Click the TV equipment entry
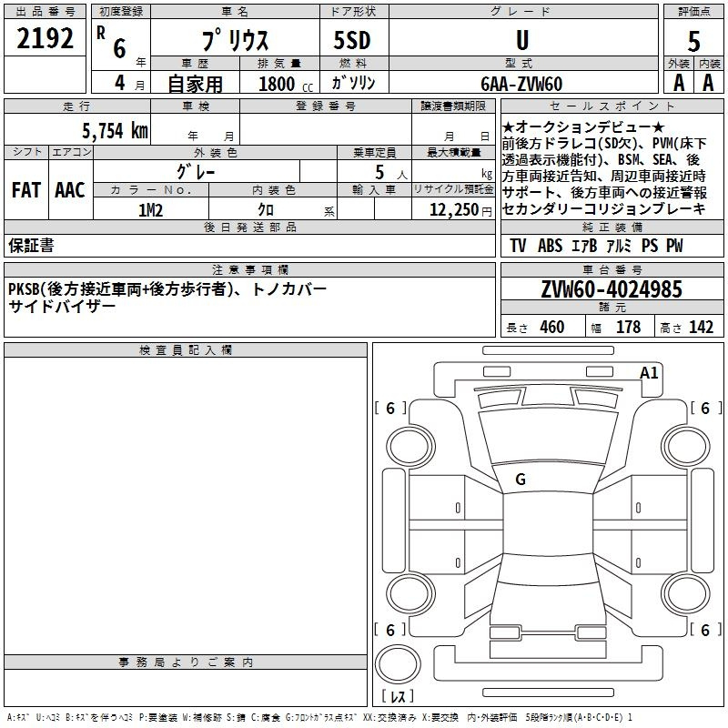The width and height of the screenshot is (728, 728). click(x=518, y=246)
